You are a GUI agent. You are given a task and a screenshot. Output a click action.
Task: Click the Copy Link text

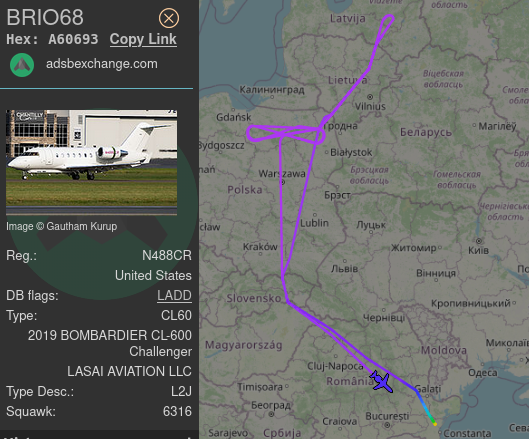tap(143, 39)
